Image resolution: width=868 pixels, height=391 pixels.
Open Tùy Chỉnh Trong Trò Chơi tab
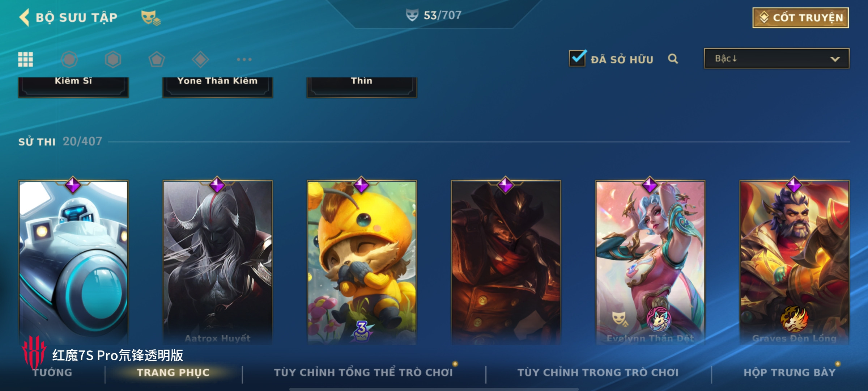[x=598, y=373]
